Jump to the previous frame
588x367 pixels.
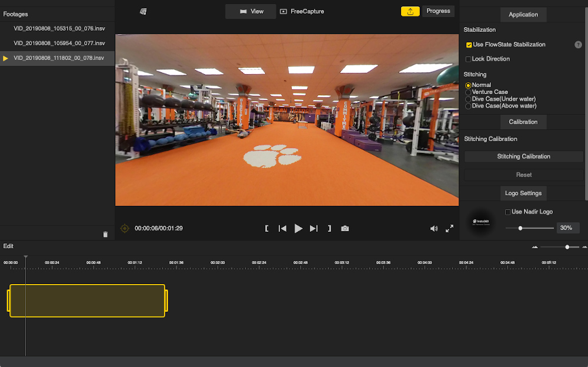pos(282,229)
